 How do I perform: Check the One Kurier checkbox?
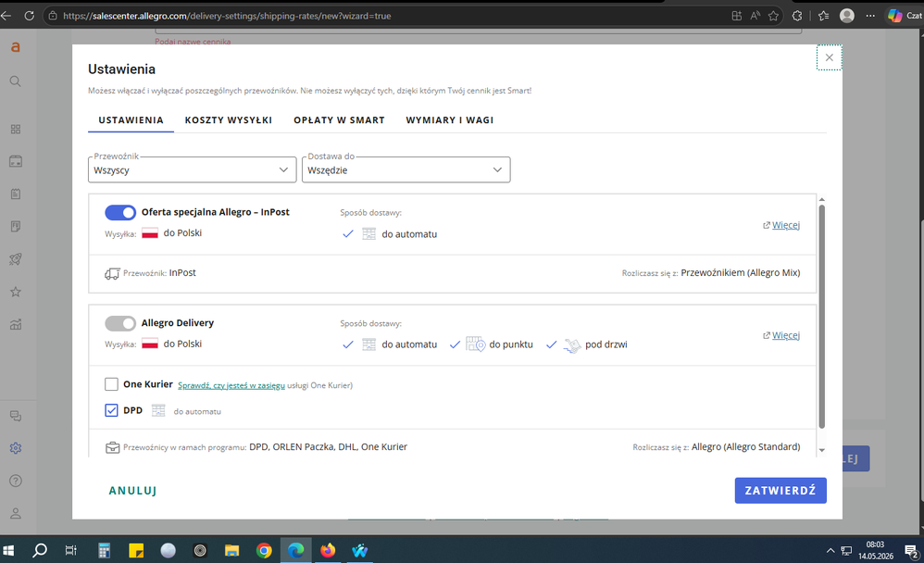(111, 384)
